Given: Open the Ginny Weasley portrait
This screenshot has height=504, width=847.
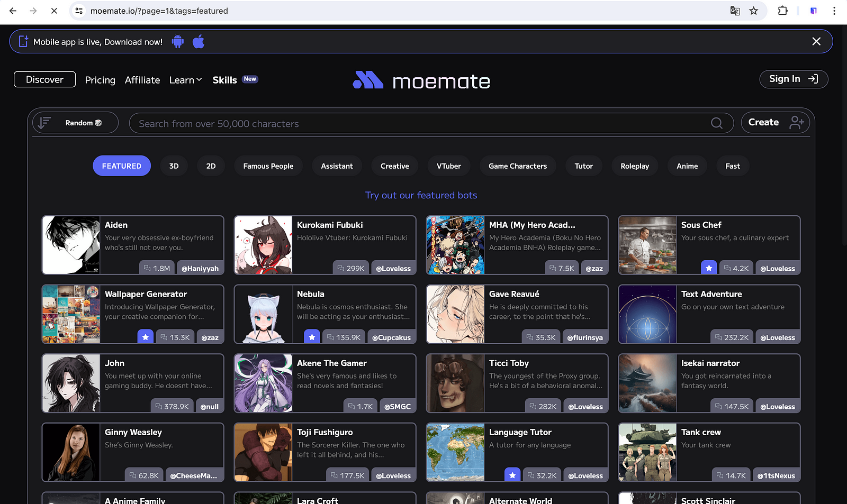Looking at the screenshot, I should 71,452.
